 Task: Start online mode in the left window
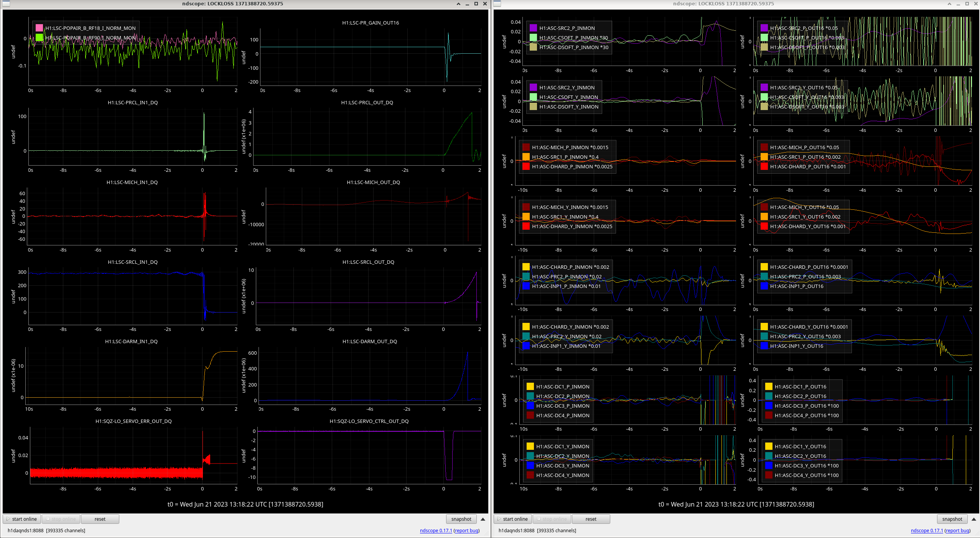coord(22,519)
